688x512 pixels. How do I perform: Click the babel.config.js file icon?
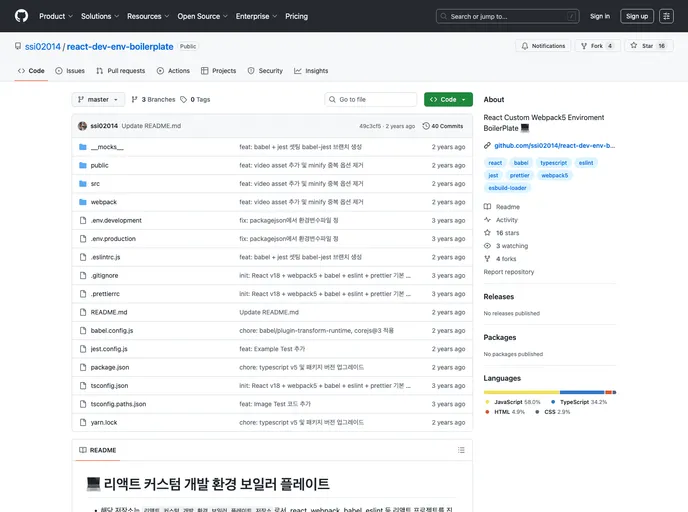coord(83,331)
